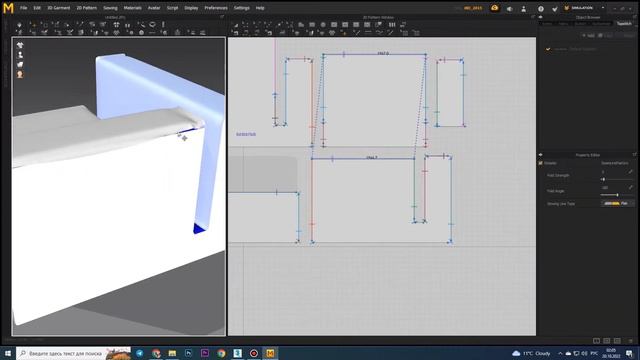Open the Materials menu
640x360 pixels.
pyautogui.click(x=133, y=8)
